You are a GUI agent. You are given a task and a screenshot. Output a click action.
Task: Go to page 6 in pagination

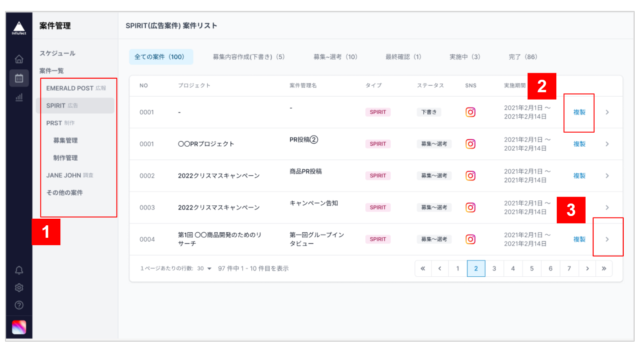(x=550, y=269)
